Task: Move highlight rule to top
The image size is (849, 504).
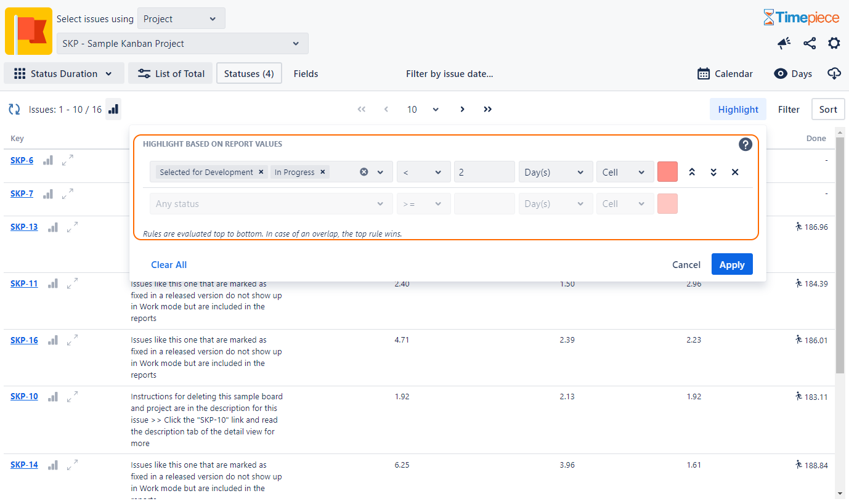Action: (x=692, y=173)
